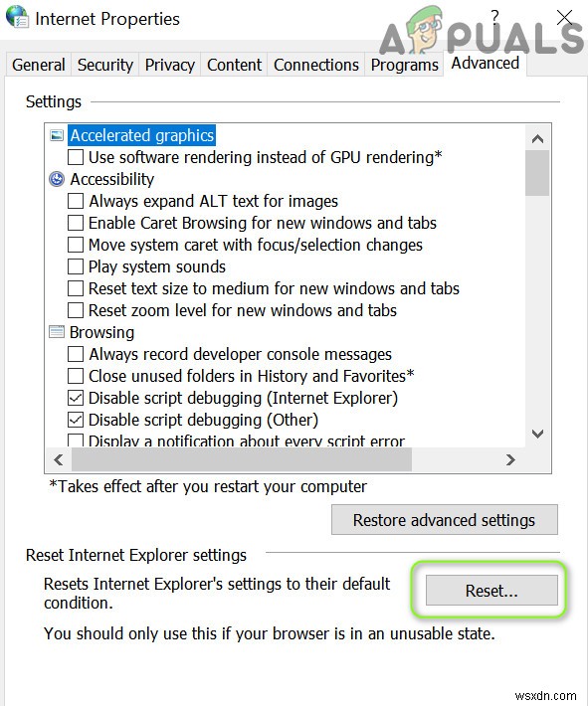The width and height of the screenshot is (588, 706).
Task: Click the Internet Properties globe icon
Action: (x=17, y=17)
